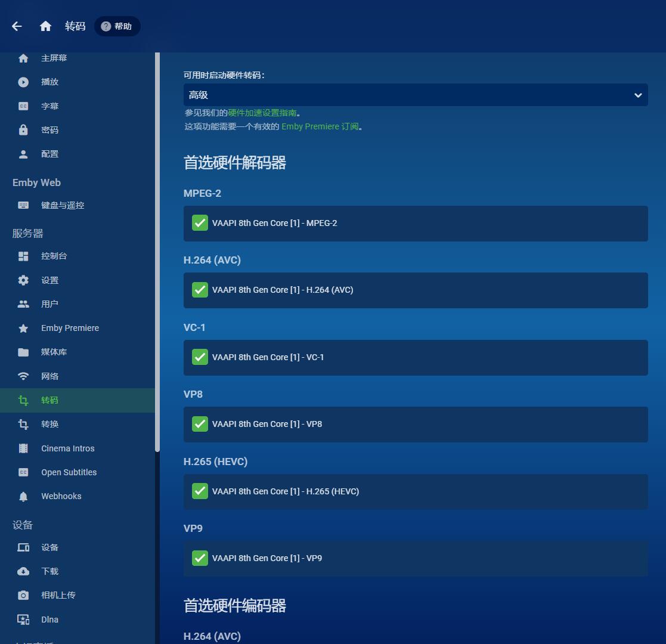
Task: Click the 帮助 help button
Action: (117, 26)
